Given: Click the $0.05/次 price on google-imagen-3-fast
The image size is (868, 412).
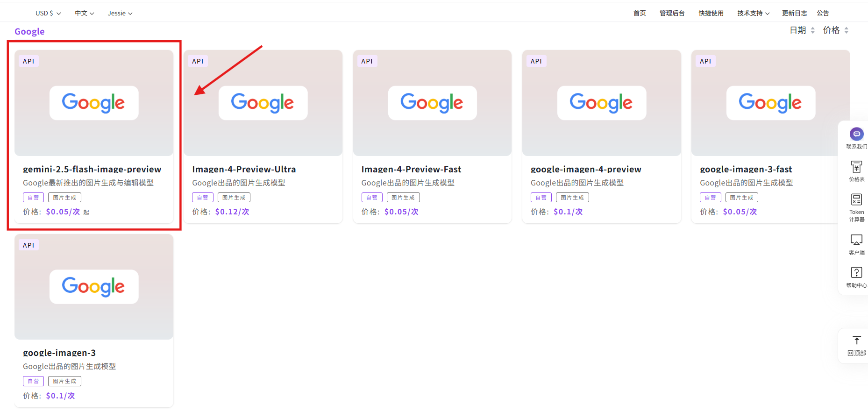Looking at the screenshot, I should (740, 212).
